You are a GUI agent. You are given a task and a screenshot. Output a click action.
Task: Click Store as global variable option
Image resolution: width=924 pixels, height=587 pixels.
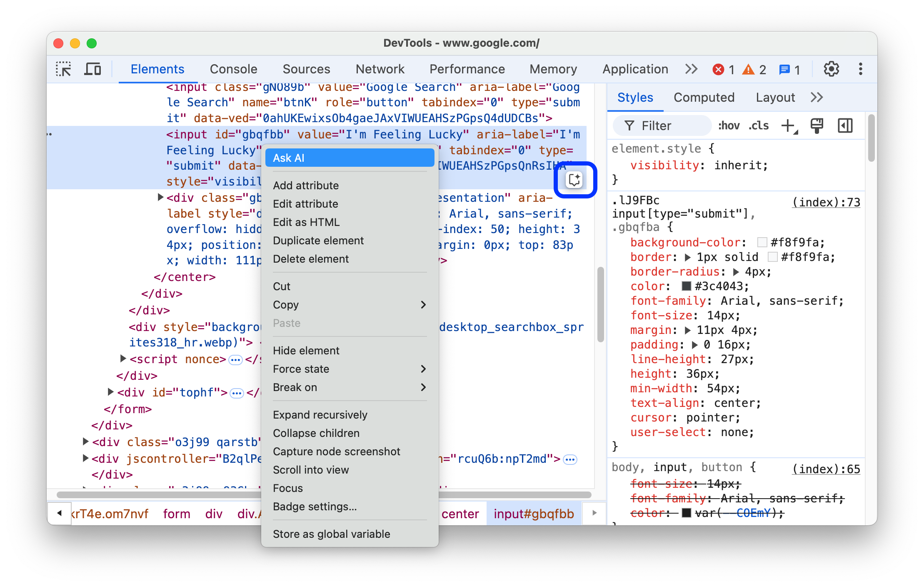331,534
